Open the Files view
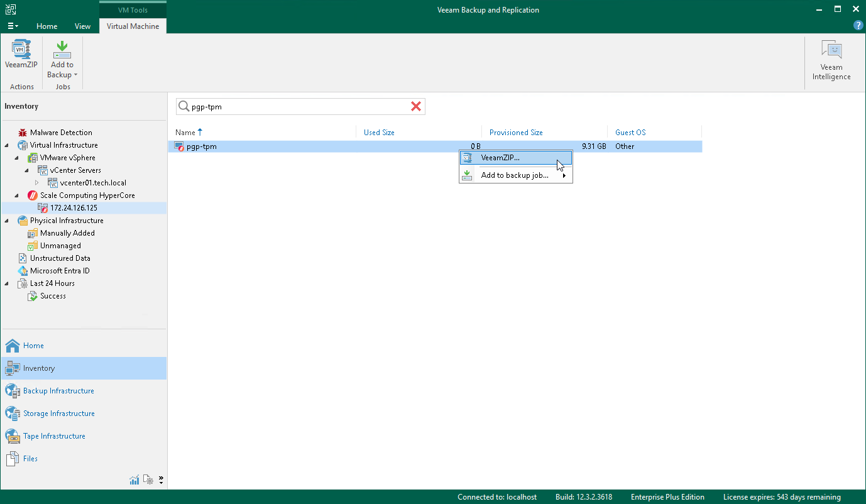866x504 pixels. coord(84,459)
